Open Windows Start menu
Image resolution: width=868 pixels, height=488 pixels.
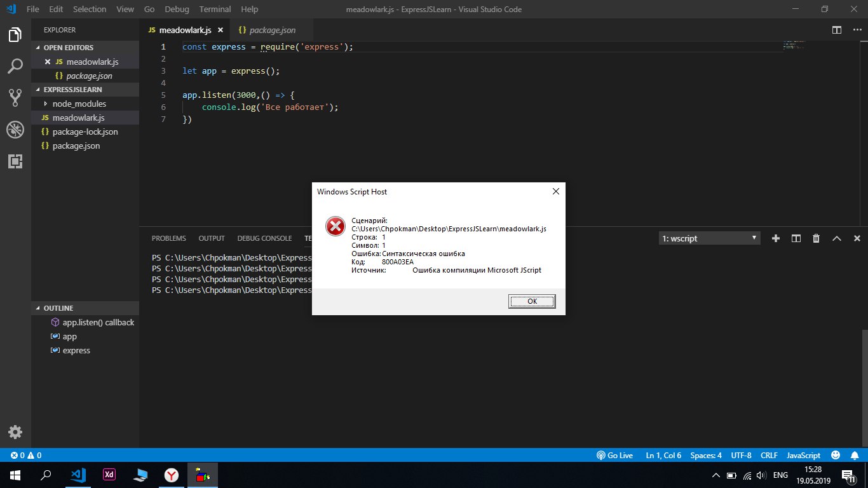pyautogui.click(x=15, y=475)
